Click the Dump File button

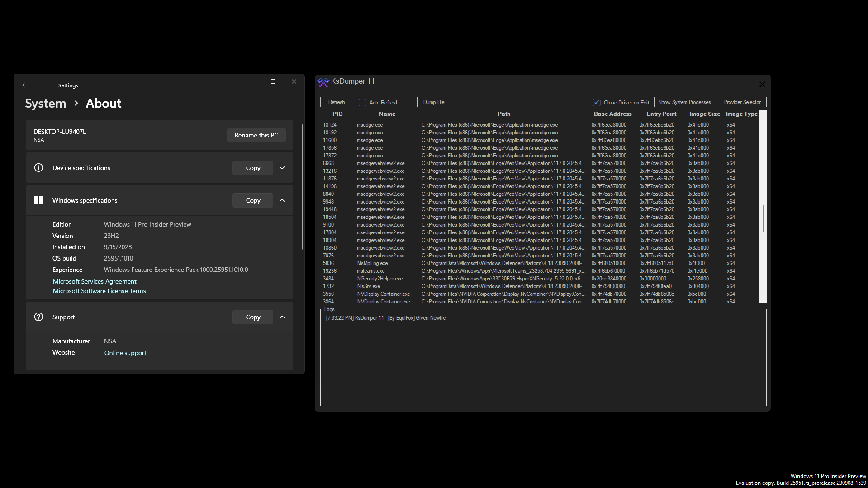coord(434,102)
